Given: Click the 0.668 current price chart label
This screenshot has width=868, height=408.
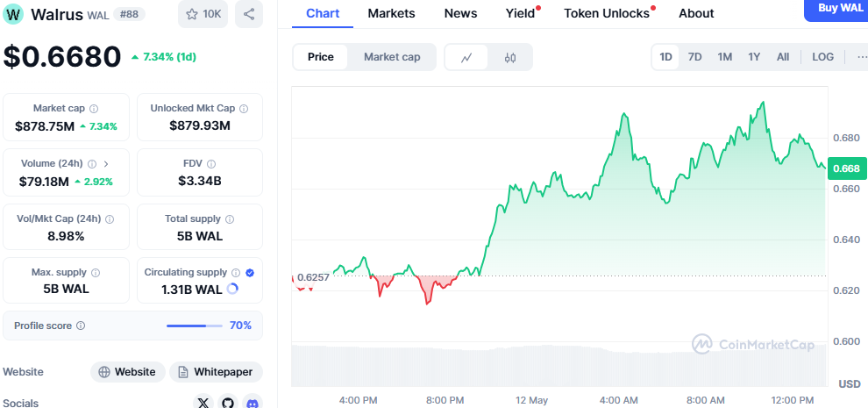Looking at the screenshot, I should [847, 168].
